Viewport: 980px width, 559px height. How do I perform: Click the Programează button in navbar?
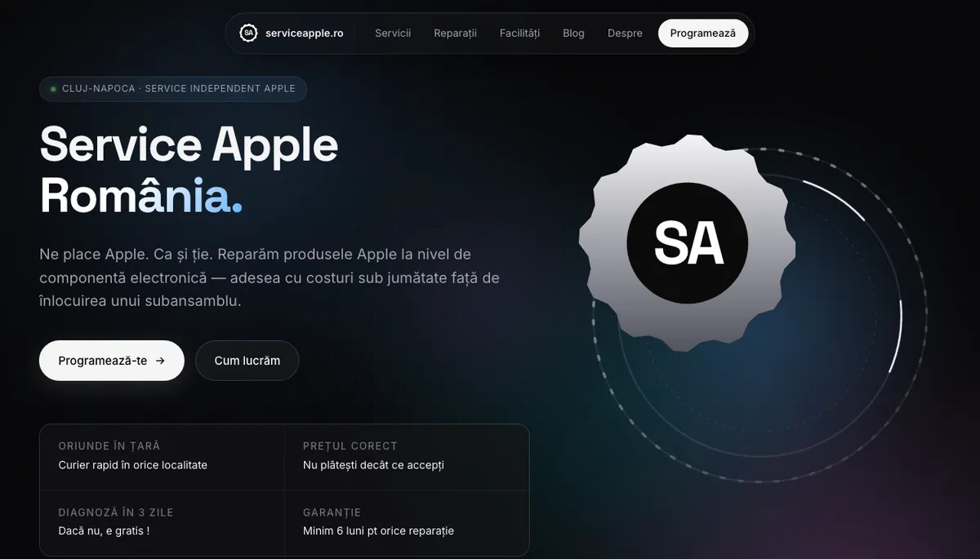click(x=703, y=33)
